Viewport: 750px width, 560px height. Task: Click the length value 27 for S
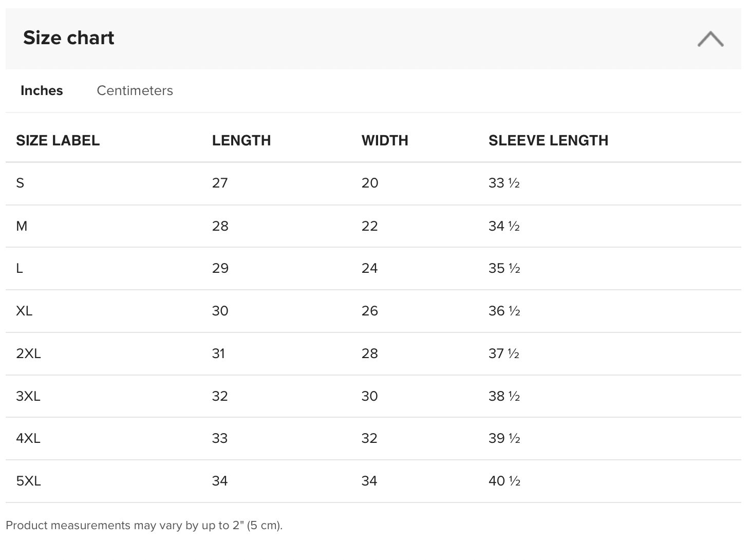220,183
